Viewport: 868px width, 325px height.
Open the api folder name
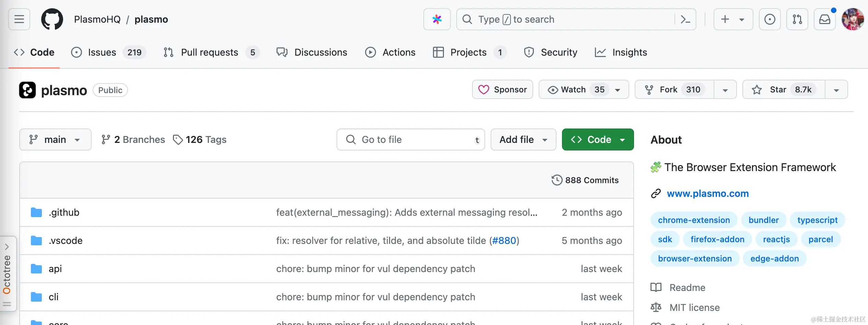[x=55, y=269]
